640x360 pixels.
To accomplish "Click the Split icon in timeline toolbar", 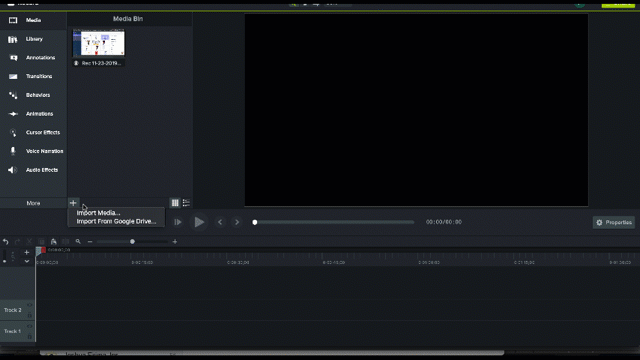I will [65, 242].
